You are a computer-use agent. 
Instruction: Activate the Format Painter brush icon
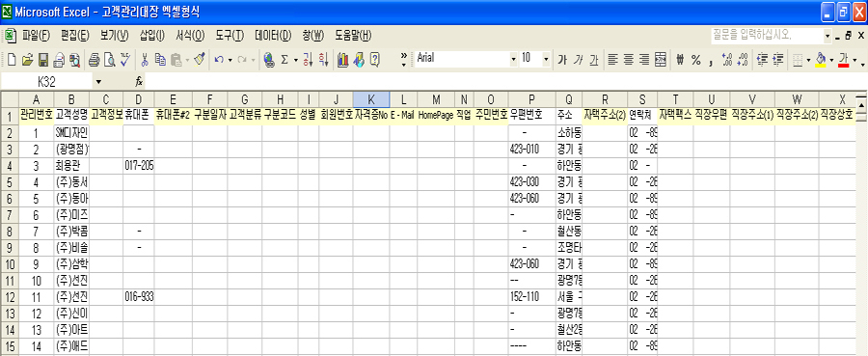click(x=200, y=59)
